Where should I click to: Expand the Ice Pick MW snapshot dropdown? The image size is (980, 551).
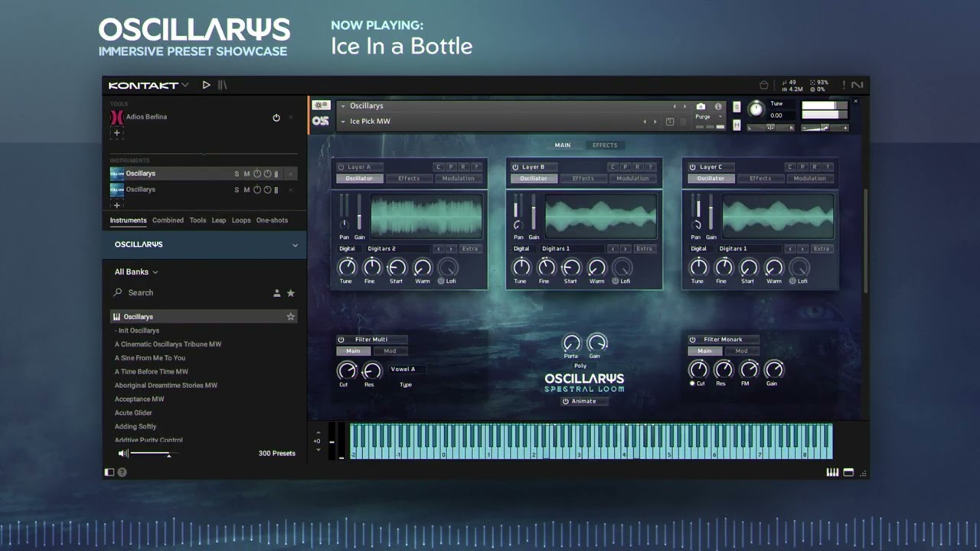point(343,122)
